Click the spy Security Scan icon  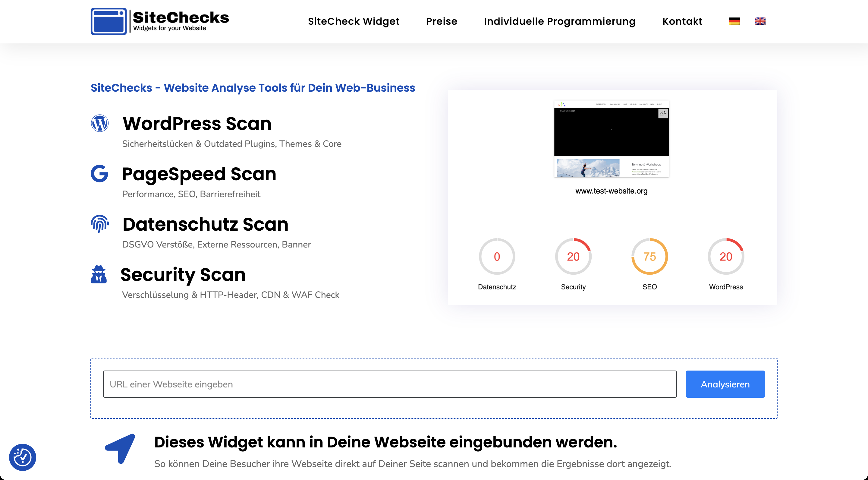pyautogui.click(x=99, y=274)
